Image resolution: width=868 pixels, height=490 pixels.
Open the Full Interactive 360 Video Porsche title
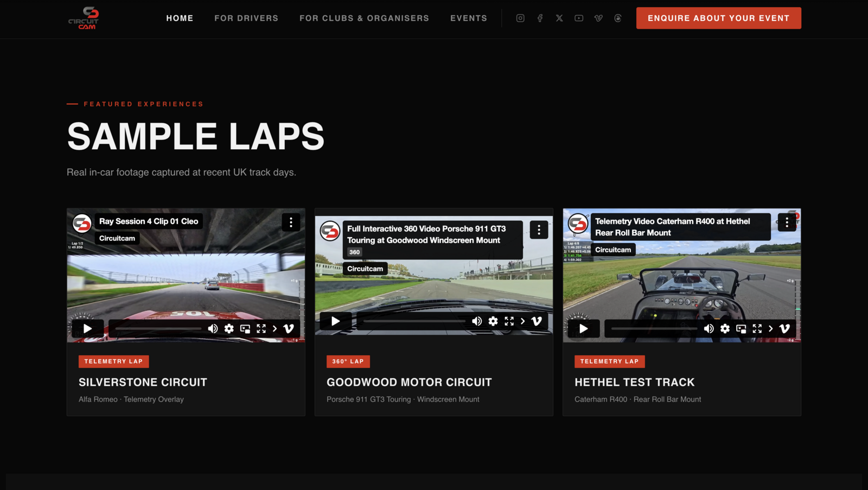[426, 234]
